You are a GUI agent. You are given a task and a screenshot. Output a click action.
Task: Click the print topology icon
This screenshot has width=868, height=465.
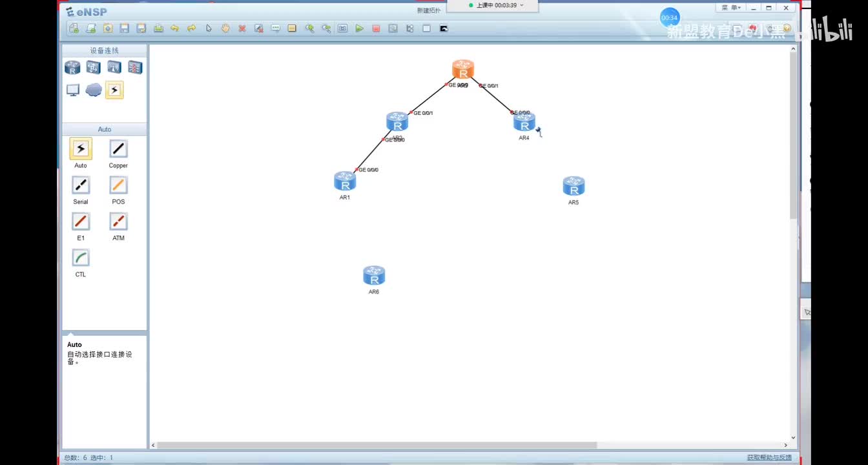158,28
